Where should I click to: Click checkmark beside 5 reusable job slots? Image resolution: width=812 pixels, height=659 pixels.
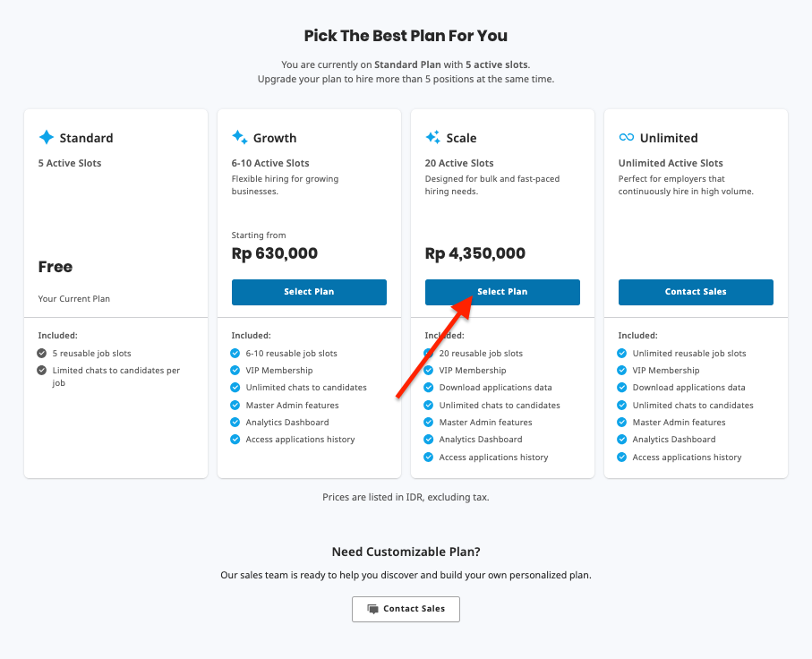[x=42, y=354]
